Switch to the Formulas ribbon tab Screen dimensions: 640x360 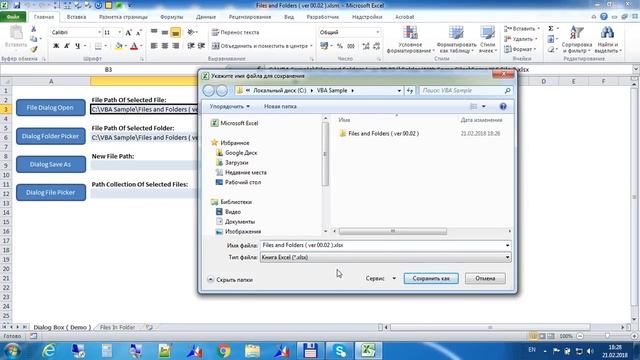pyautogui.click(x=171, y=17)
